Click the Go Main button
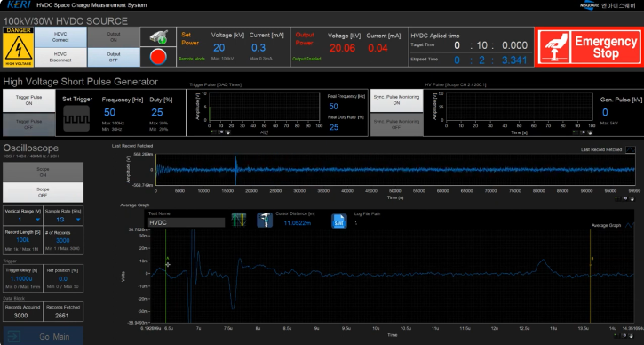The height and width of the screenshot is (345, 644). pos(44,336)
